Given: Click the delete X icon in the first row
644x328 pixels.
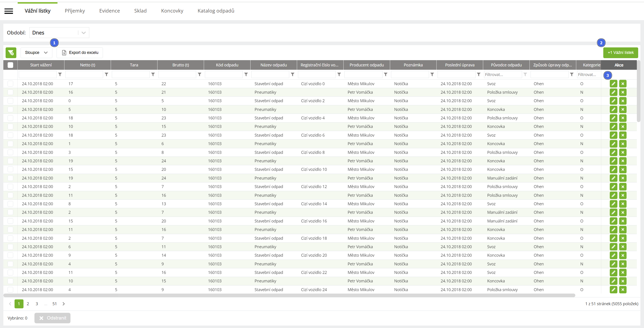Looking at the screenshot, I should tap(623, 84).
